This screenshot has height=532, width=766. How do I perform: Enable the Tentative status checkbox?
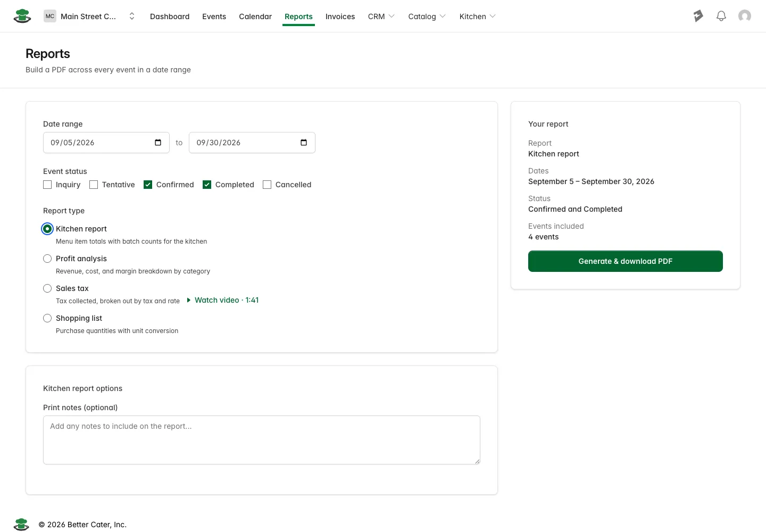coord(94,185)
